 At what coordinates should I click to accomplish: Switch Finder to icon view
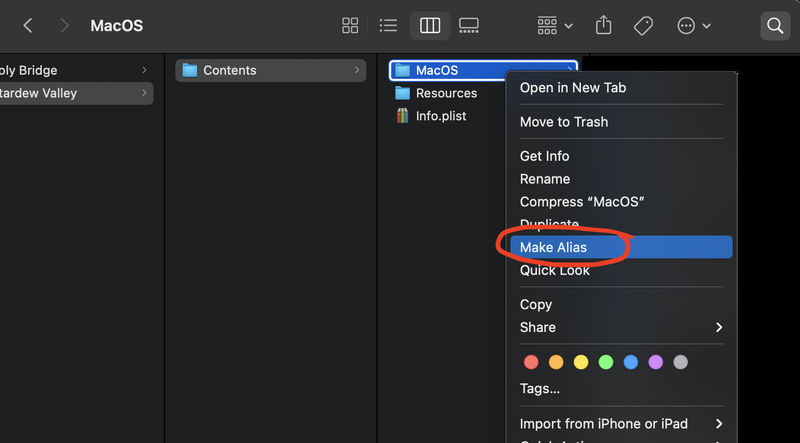[350, 26]
